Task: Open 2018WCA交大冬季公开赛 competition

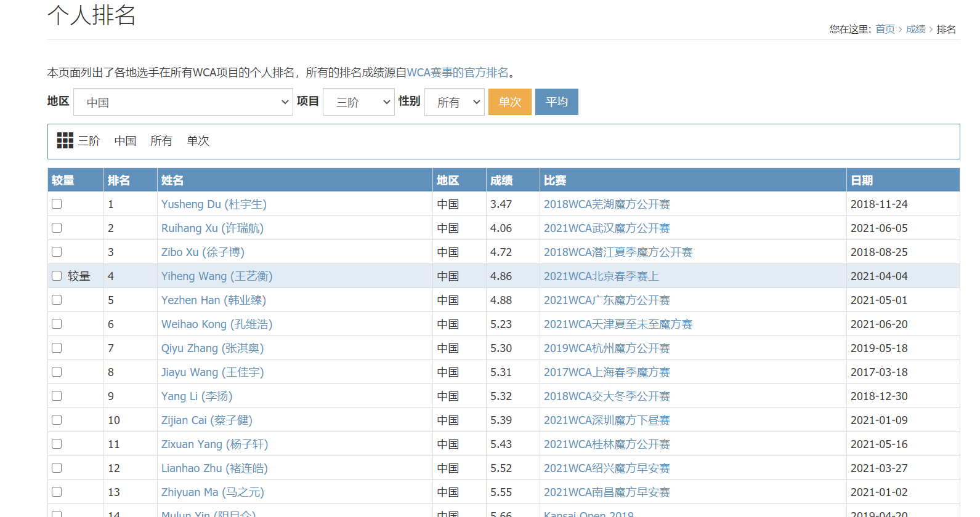Action: click(607, 396)
